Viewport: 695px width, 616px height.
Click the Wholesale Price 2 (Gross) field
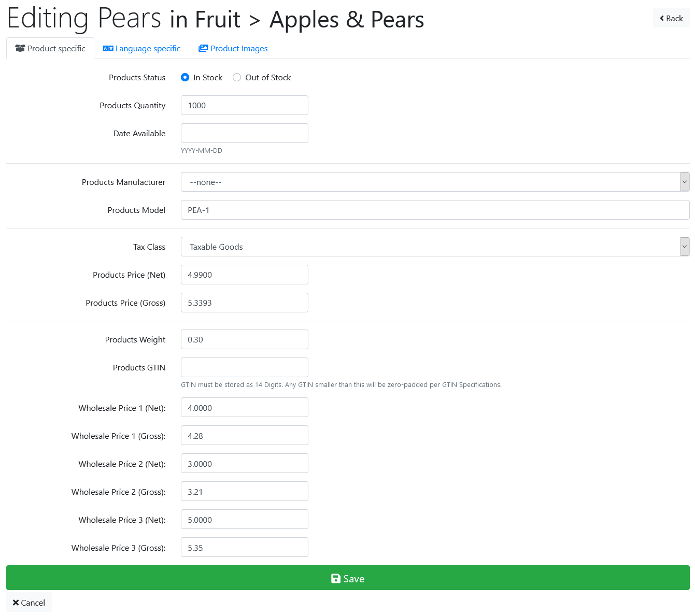click(245, 492)
